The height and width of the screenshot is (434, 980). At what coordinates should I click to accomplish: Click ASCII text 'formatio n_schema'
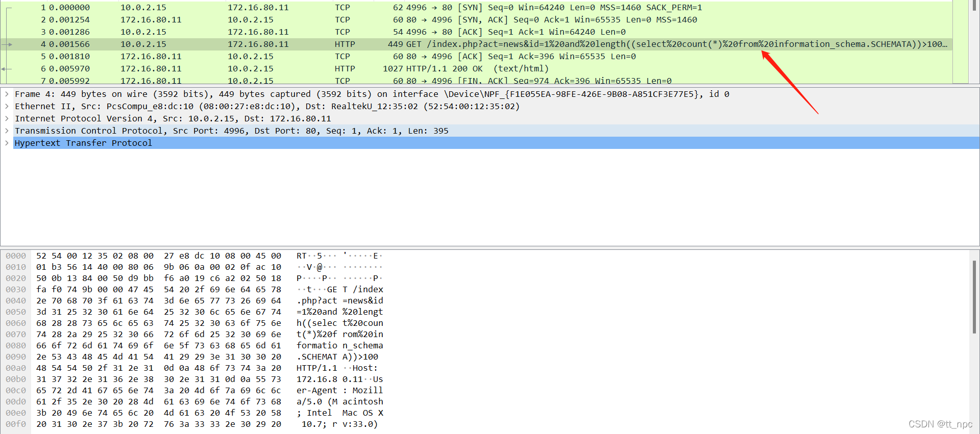340,345
